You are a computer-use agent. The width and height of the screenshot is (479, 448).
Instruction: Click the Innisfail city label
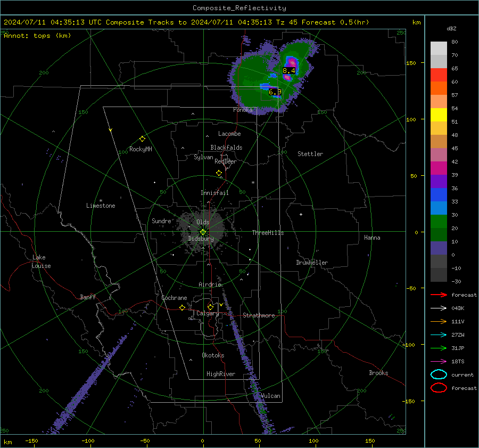pos(214,193)
